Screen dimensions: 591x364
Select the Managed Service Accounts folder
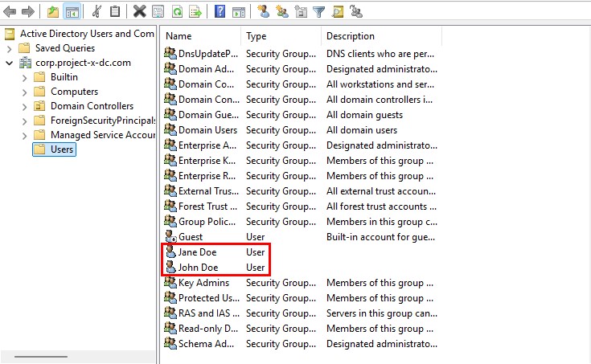coord(102,135)
